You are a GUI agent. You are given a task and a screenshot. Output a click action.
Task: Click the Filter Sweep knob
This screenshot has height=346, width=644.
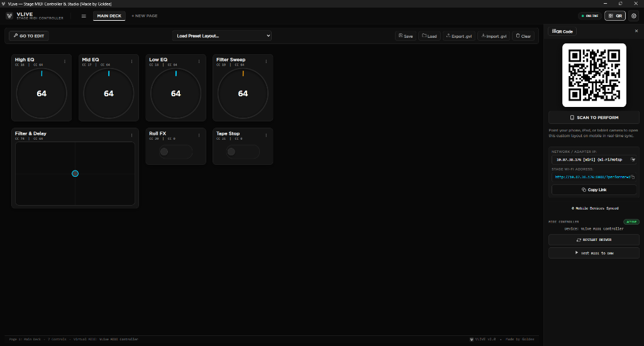pyautogui.click(x=243, y=93)
